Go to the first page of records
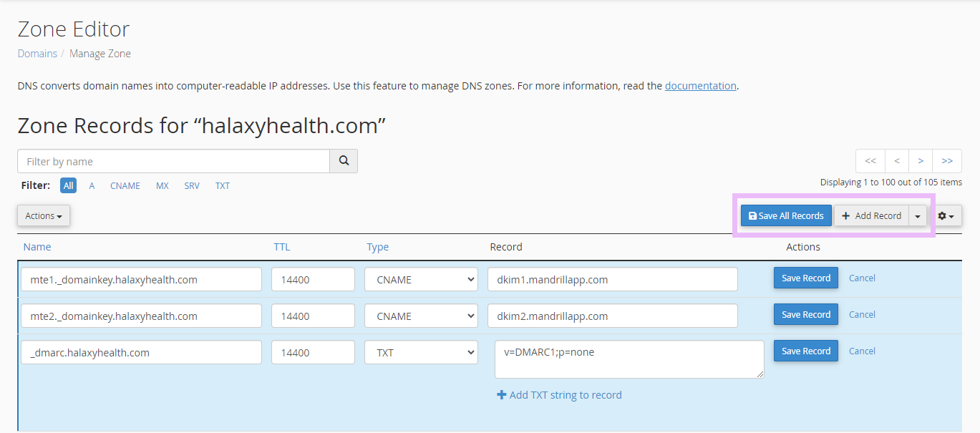The height and width of the screenshot is (433, 980). [870, 161]
